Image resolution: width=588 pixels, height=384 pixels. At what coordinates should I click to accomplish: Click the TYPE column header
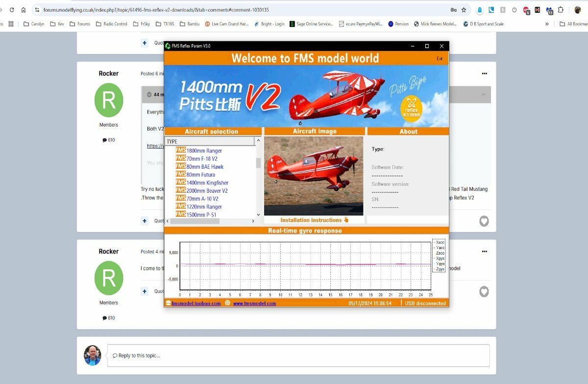click(x=210, y=141)
